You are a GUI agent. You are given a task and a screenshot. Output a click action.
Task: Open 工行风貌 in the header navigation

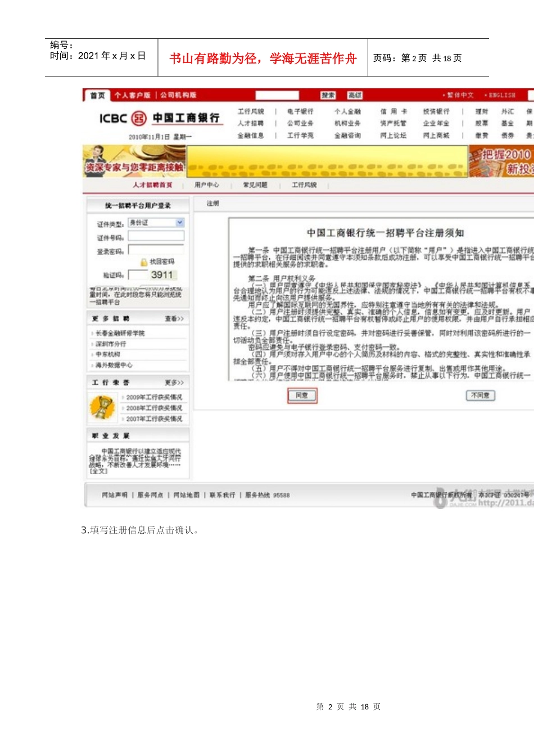(251, 112)
